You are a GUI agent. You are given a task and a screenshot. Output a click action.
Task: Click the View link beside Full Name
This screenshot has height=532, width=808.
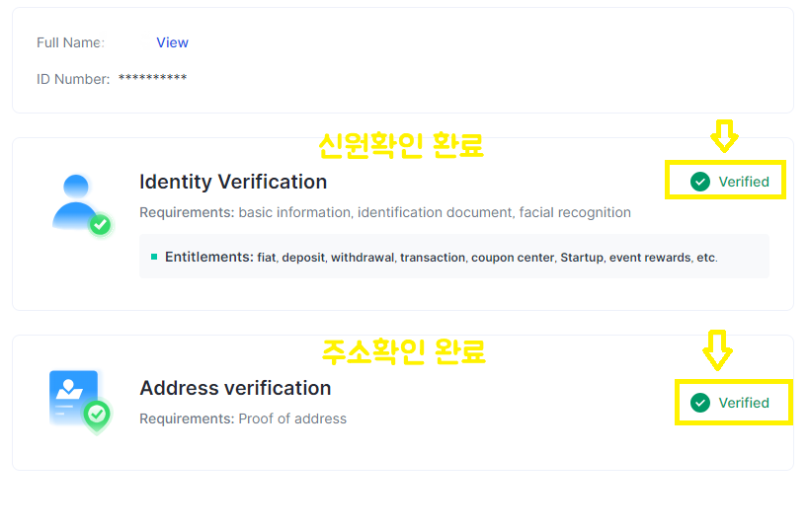pyautogui.click(x=172, y=42)
